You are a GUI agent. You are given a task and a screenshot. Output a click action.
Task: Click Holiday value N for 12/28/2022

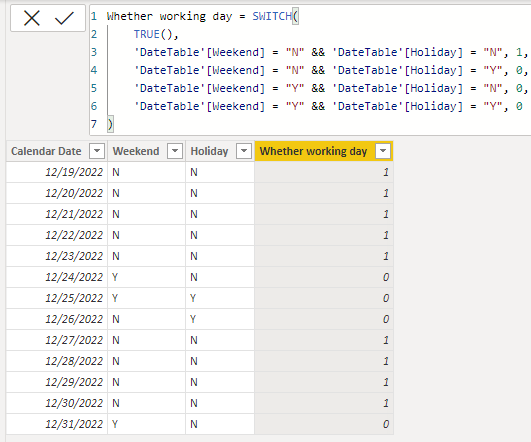pos(220,361)
